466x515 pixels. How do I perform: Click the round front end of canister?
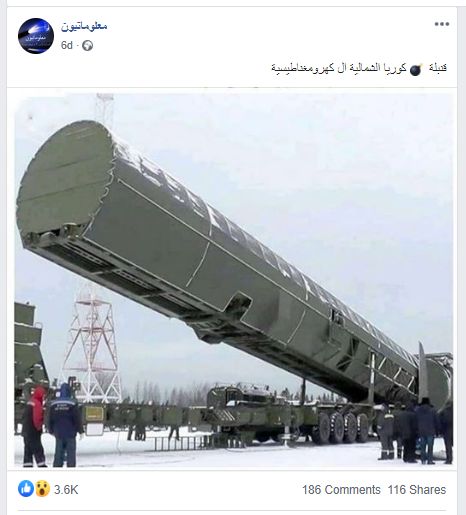tap(63, 178)
